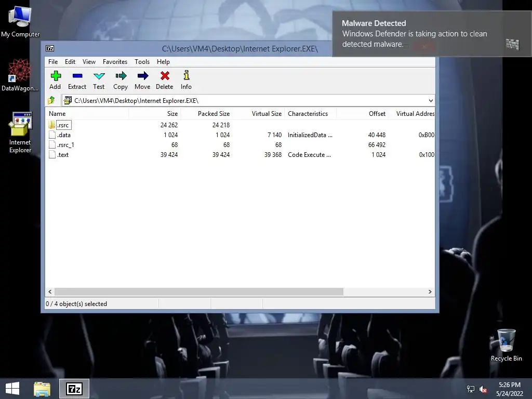
Task: Run the Test archive tool
Action: coord(99,76)
